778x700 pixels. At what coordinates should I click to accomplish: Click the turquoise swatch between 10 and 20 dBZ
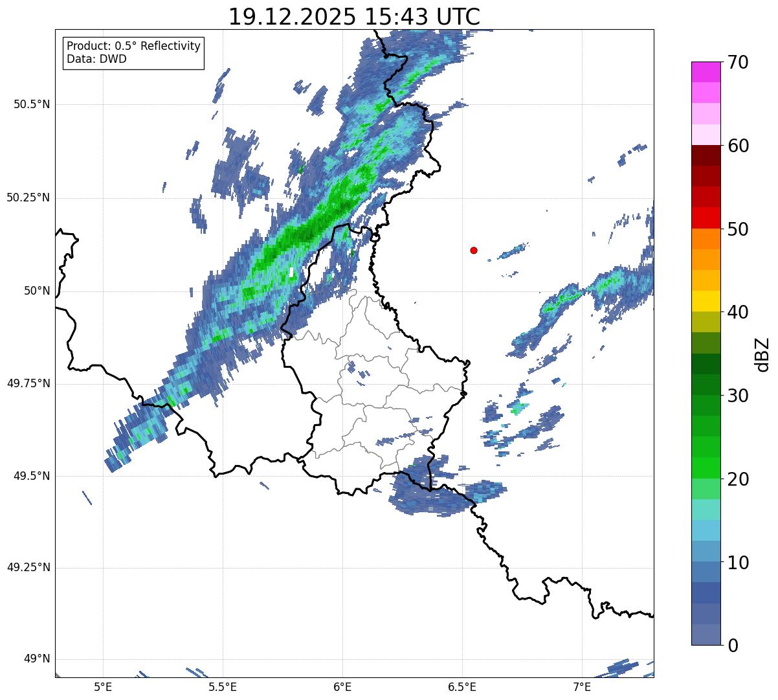coord(706,510)
